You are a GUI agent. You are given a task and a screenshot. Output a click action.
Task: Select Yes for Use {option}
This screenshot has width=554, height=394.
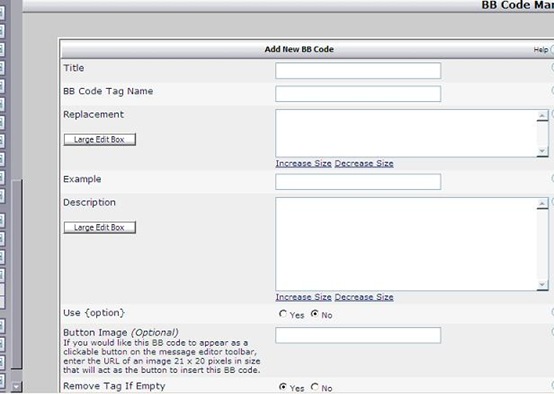pos(283,314)
